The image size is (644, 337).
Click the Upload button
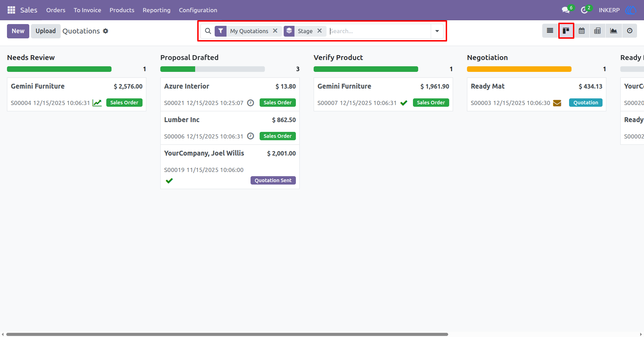(46, 31)
